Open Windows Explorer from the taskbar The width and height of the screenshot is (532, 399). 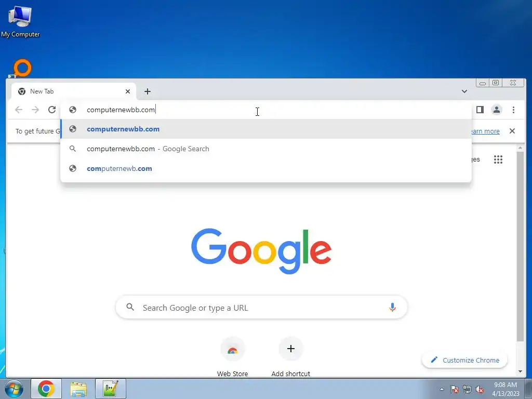tap(78, 389)
